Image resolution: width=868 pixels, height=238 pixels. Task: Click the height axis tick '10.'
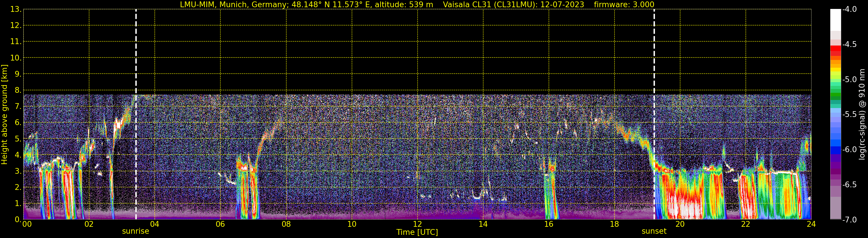(x=16, y=58)
